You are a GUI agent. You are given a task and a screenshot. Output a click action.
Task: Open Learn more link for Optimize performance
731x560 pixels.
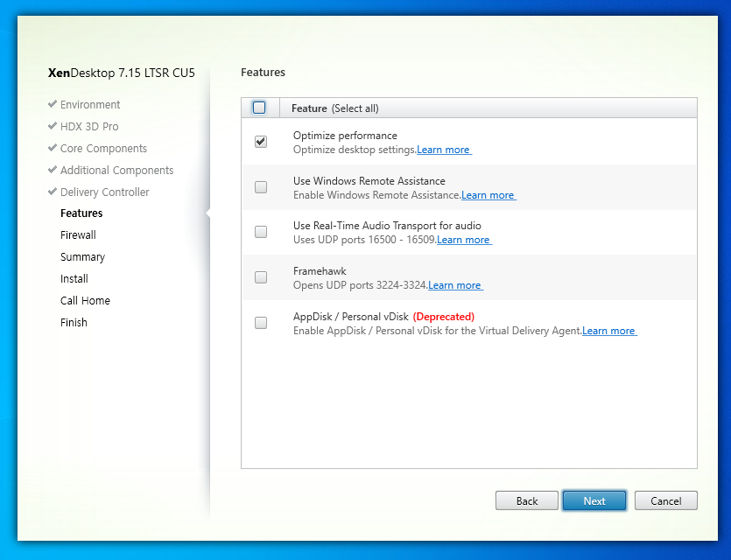coord(444,150)
